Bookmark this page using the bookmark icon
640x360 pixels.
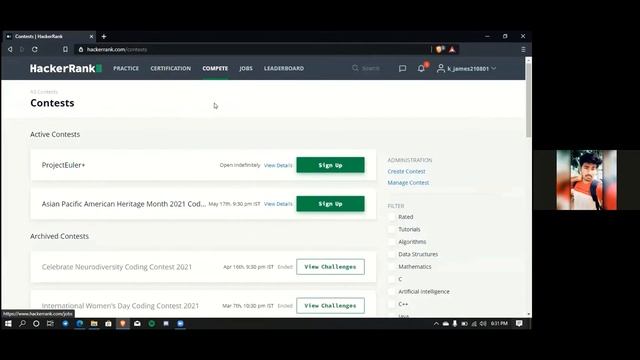pos(65,49)
